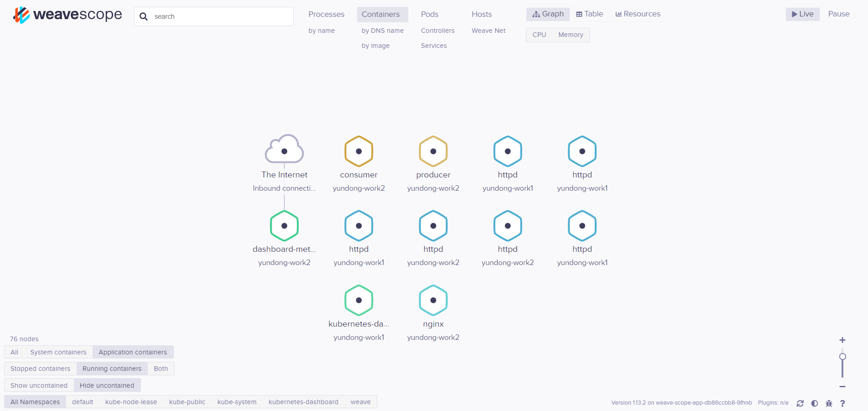Open the nginx container hexagon
The height and width of the screenshot is (411, 868).
click(x=433, y=300)
